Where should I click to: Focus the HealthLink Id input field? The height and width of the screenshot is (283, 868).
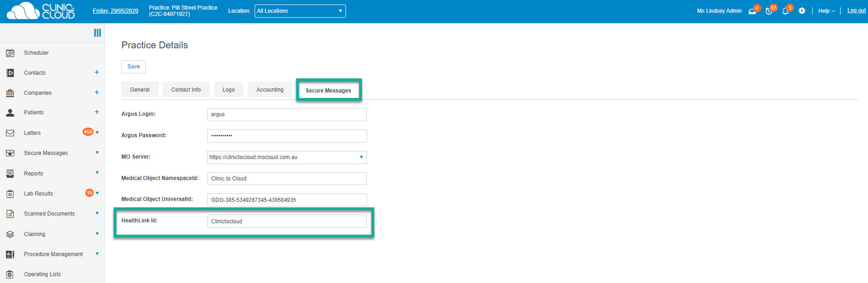[287, 221]
